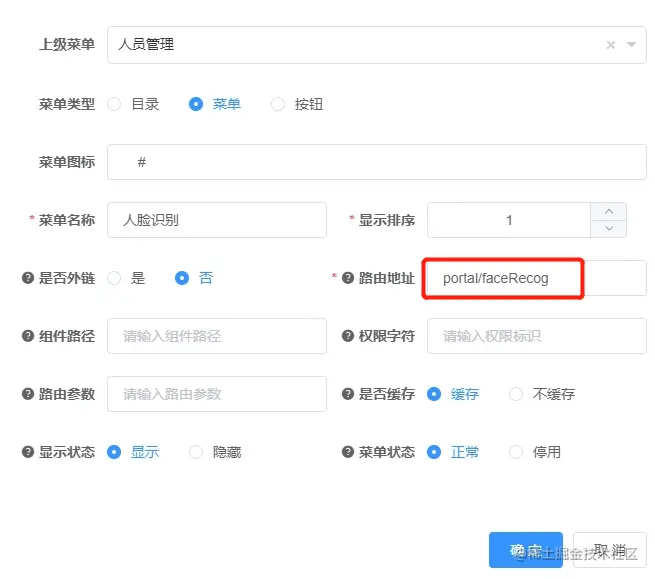Clear the 上级菜单 selection with the X icon
This screenshot has width=655, height=579.
click(611, 45)
